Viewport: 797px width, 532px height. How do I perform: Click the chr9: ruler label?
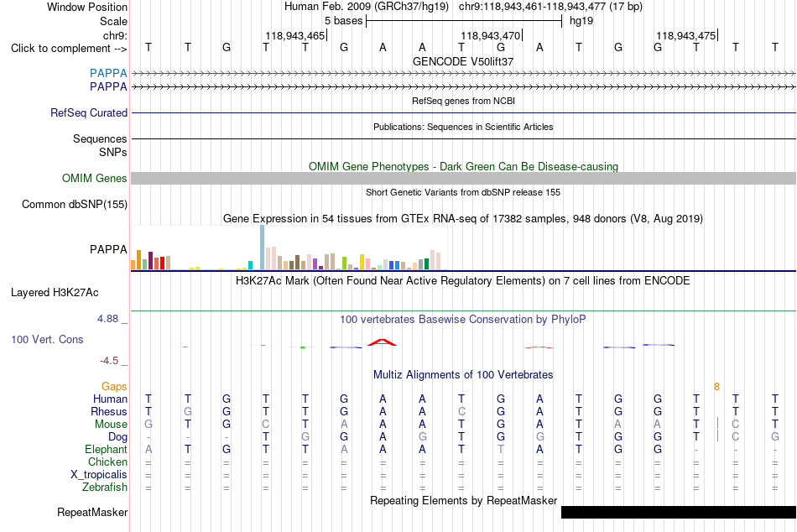pos(115,35)
